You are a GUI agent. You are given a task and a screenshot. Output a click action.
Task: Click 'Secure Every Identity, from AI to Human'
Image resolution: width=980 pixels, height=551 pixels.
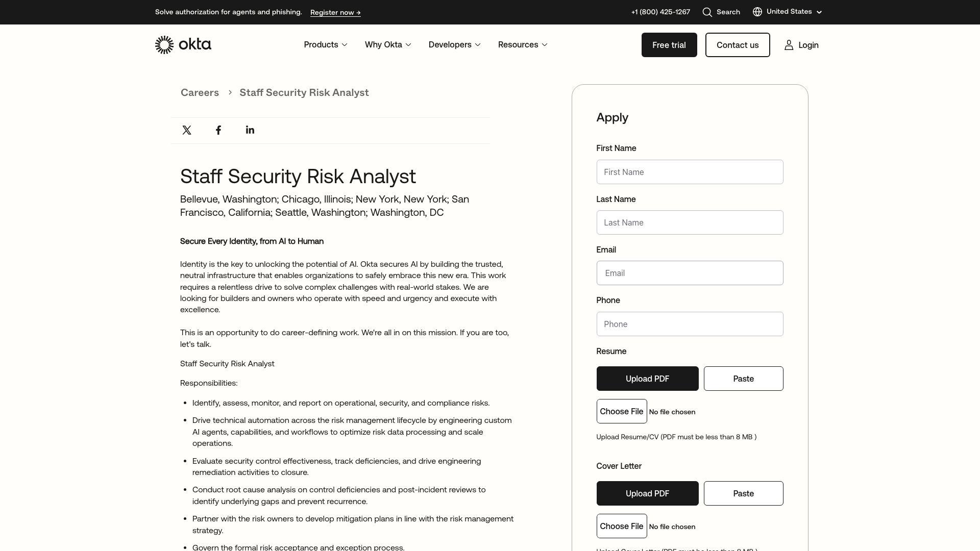click(252, 241)
